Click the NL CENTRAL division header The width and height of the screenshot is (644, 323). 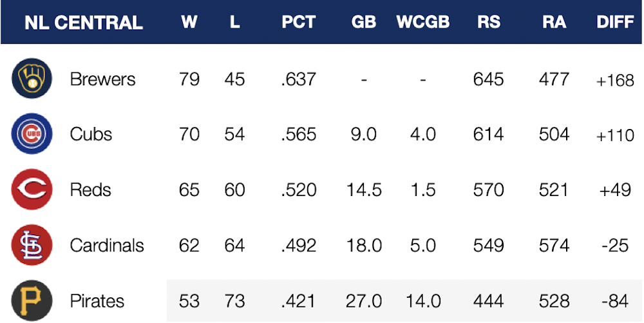click(x=83, y=23)
